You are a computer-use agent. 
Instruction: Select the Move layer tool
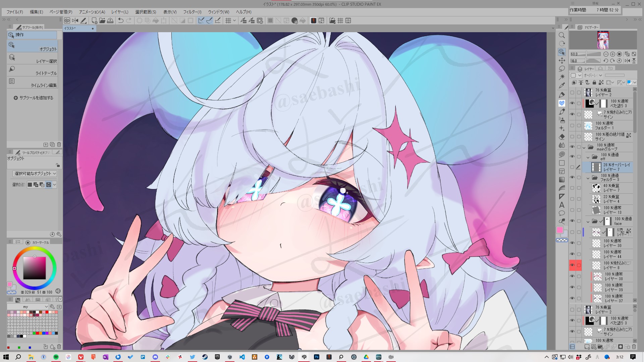562,60
